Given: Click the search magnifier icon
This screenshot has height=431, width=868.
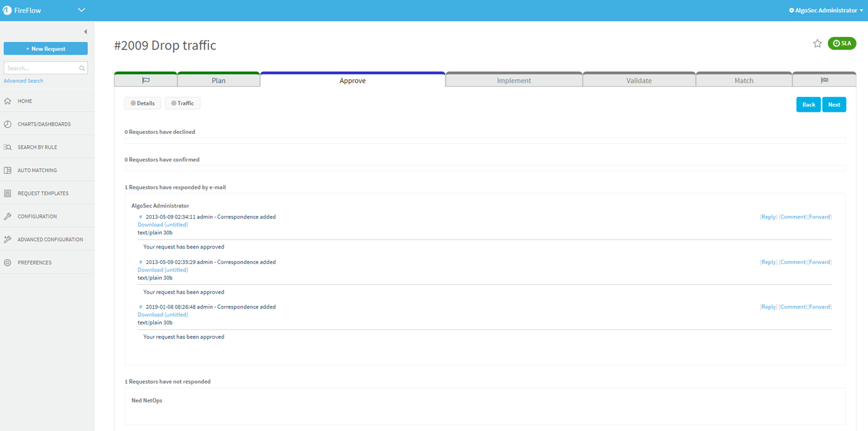Looking at the screenshot, I should click(82, 68).
